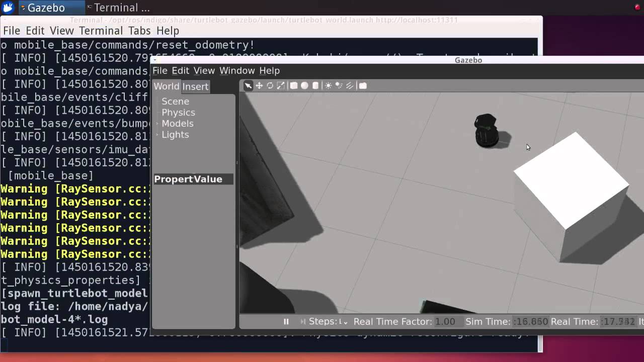Switch to the World tab
This screenshot has height=362, width=644.
(166, 86)
